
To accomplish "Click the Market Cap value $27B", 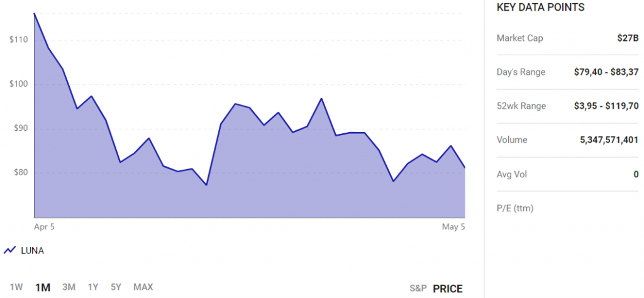I will [628, 38].
